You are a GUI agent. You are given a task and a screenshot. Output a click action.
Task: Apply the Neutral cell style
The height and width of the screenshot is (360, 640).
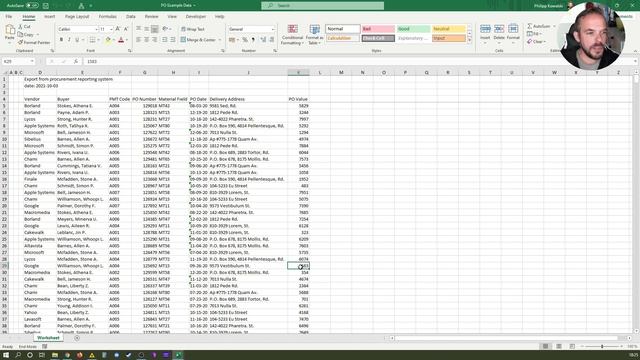(449, 29)
